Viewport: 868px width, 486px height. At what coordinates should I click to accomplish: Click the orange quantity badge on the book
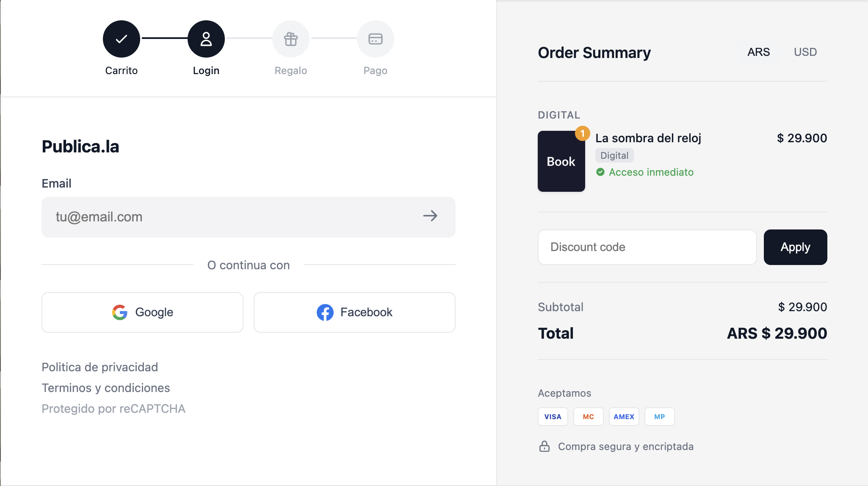click(x=583, y=134)
